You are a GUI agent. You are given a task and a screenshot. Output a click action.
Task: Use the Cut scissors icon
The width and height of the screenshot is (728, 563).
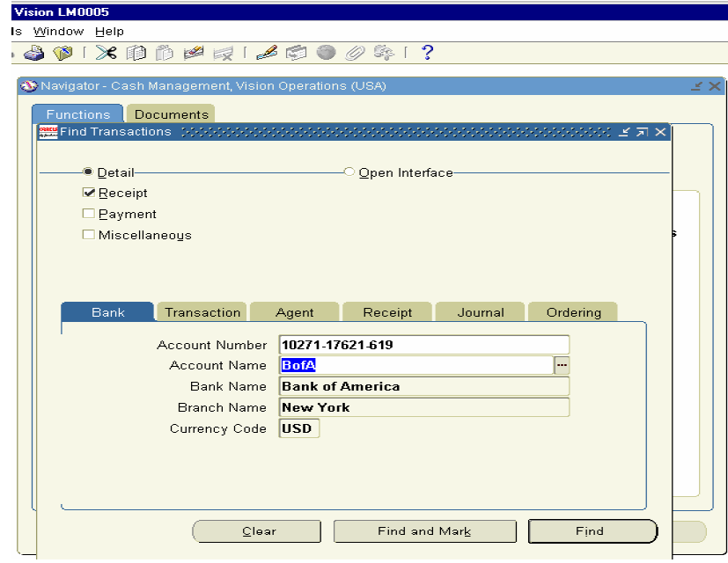tap(107, 53)
